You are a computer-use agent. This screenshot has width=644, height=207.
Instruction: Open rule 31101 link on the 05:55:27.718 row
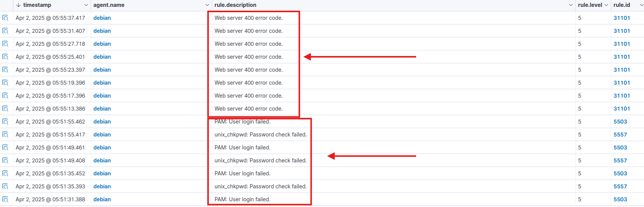click(622, 44)
